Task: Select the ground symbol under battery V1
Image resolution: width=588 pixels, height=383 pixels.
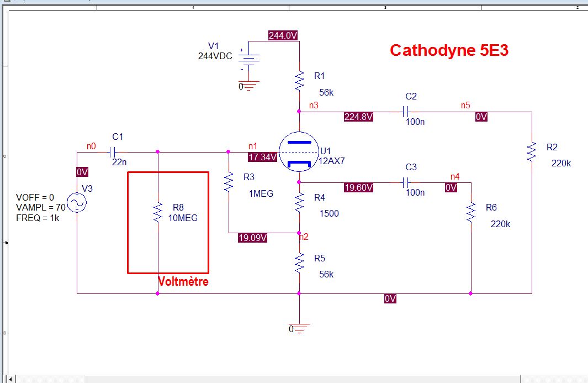Action: tap(249, 85)
